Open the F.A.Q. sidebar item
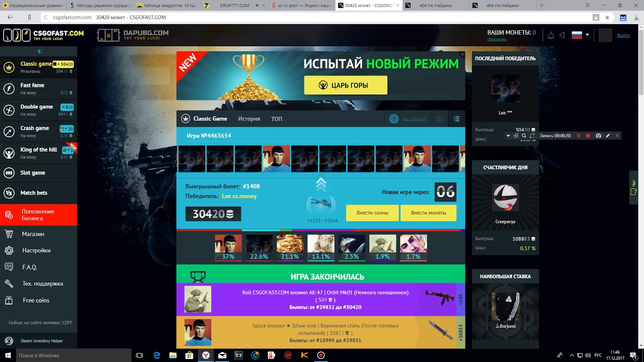Viewport: 644px width, 362px height. pyautogui.click(x=39, y=267)
